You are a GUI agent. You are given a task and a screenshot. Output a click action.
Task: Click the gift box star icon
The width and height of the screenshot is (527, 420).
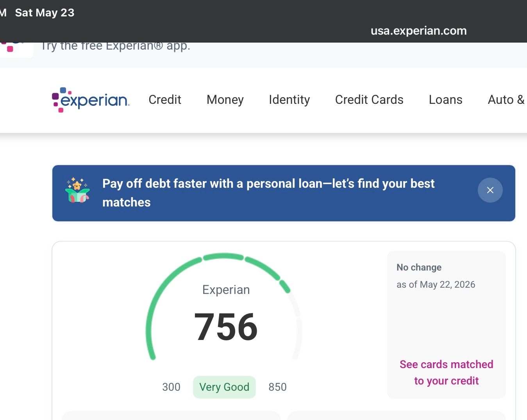pyautogui.click(x=77, y=190)
